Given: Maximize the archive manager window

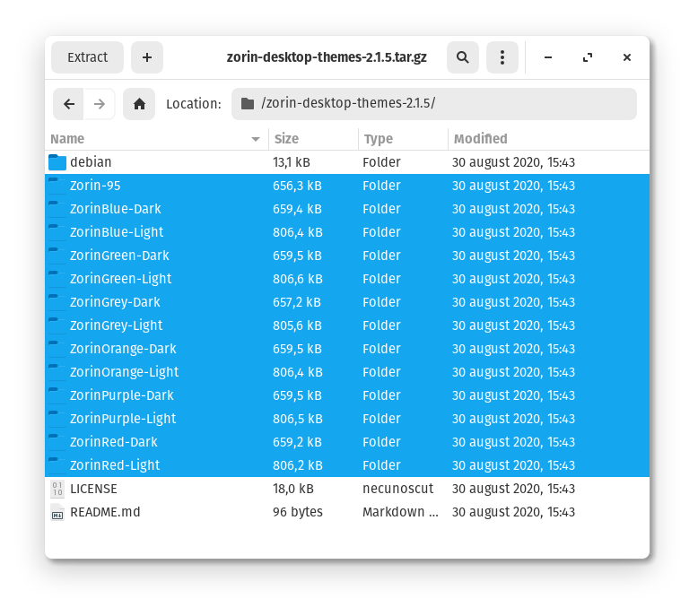Looking at the screenshot, I should [588, 57].
